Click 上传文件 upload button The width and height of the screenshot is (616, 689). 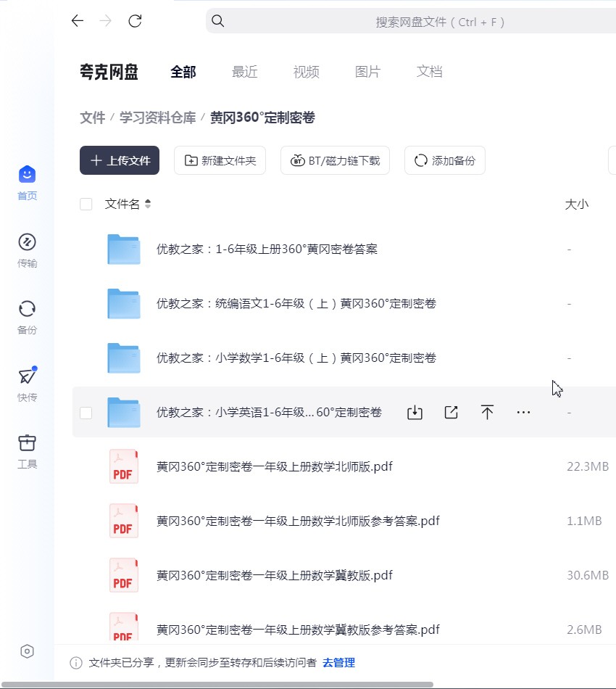[x=120, y=160]
